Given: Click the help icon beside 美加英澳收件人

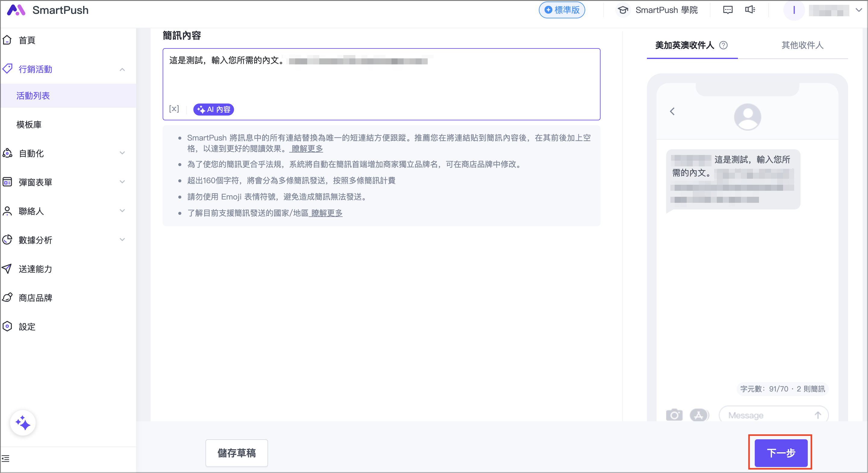Looking at the screenshot, I should [723, 45].
